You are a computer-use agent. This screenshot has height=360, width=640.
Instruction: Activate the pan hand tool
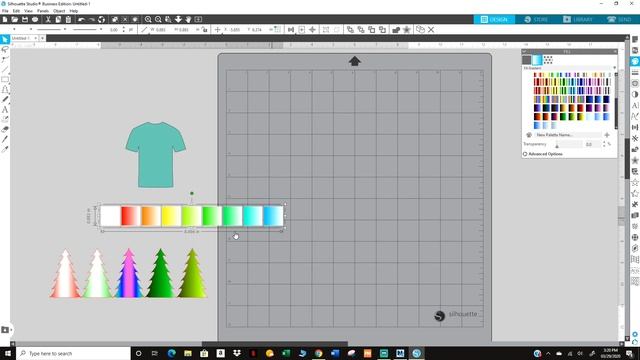pos(188,19)
